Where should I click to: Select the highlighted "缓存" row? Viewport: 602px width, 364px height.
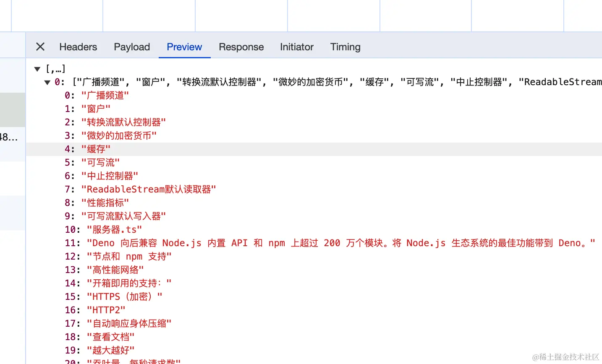point(314,149)
